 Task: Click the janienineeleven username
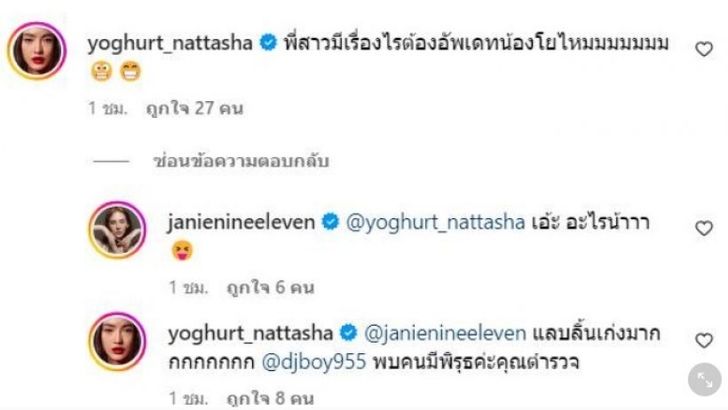click(241, 222)
